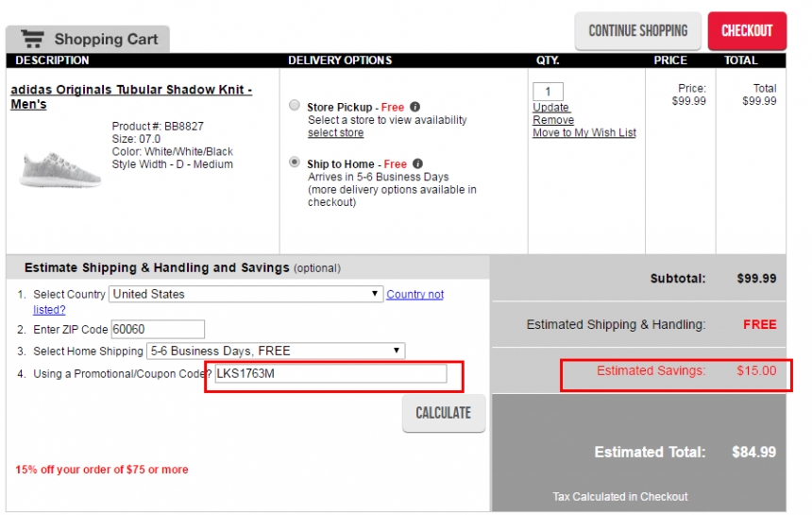This screenshot has width=812, height=515.
Task: Open the Select Home Shipping dropdown
Action: pos(276,351)
